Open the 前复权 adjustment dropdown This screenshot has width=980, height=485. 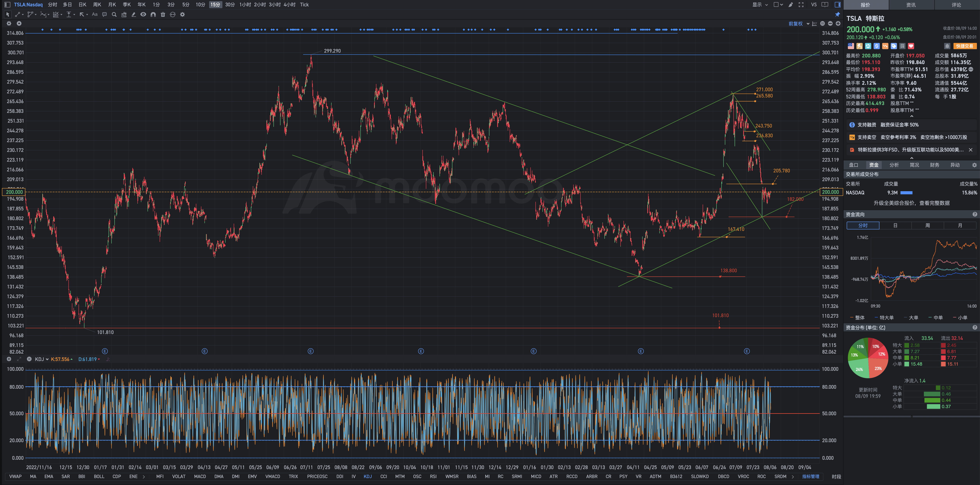(799, 24)
